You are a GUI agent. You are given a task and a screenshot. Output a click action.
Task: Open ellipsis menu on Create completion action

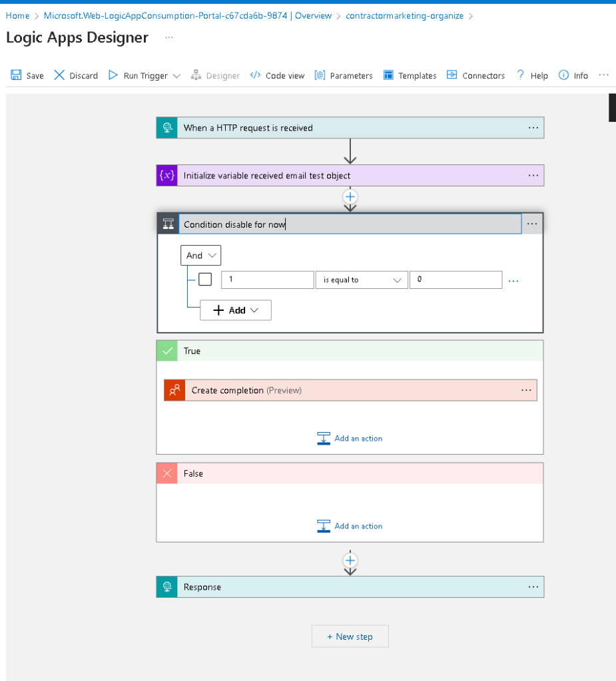(526, 390)
